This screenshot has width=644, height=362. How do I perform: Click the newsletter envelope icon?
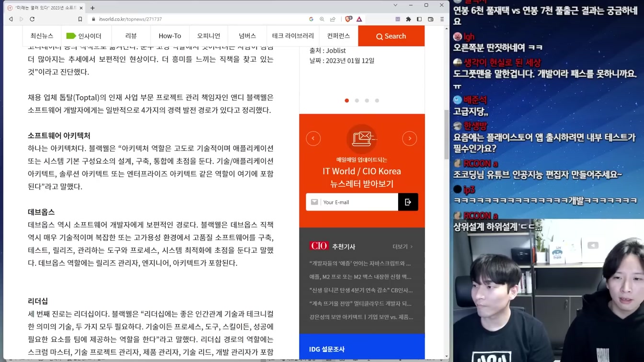[x=362, y=138]
